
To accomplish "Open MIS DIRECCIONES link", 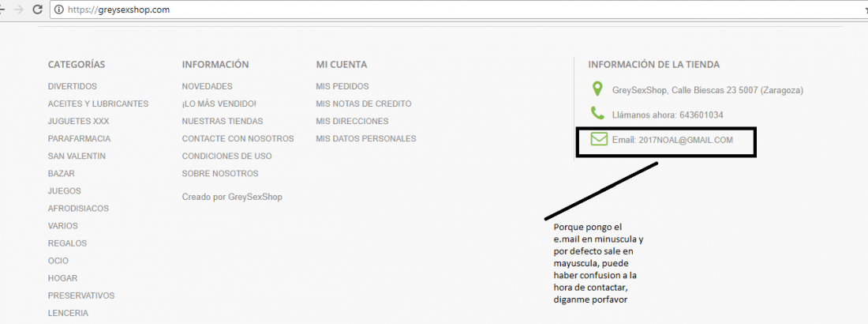I will 352,121.
